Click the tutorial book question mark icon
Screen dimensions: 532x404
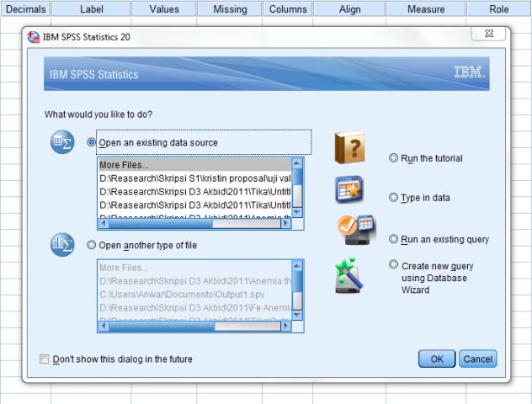point(350,147)
